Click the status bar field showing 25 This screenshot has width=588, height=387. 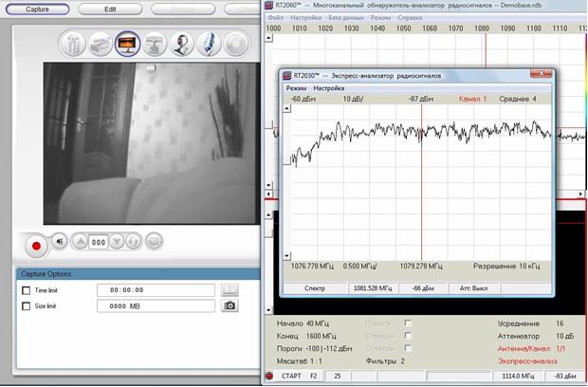pos(337,376)
